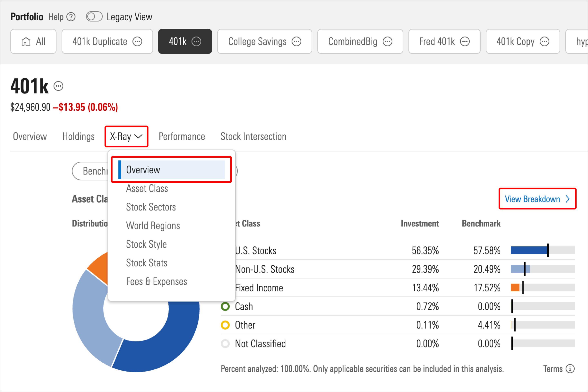The height and width of the screenshot is (392, 588).
Task: Click the Terms info icon
Action: (x=570, y=369)
